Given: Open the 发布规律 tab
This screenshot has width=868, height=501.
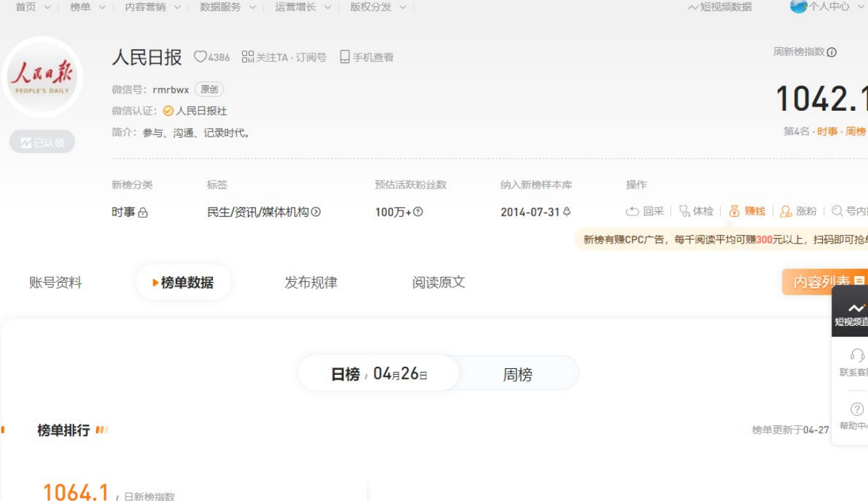Looking at the screenshot, I should pyautogui.click(x=311, y=283).
